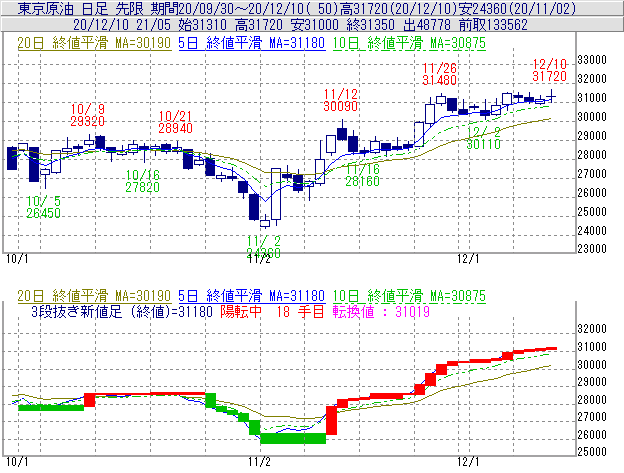Click the 20日 MA=30190 legend in lower chart
624x473 pixels.
94,296
